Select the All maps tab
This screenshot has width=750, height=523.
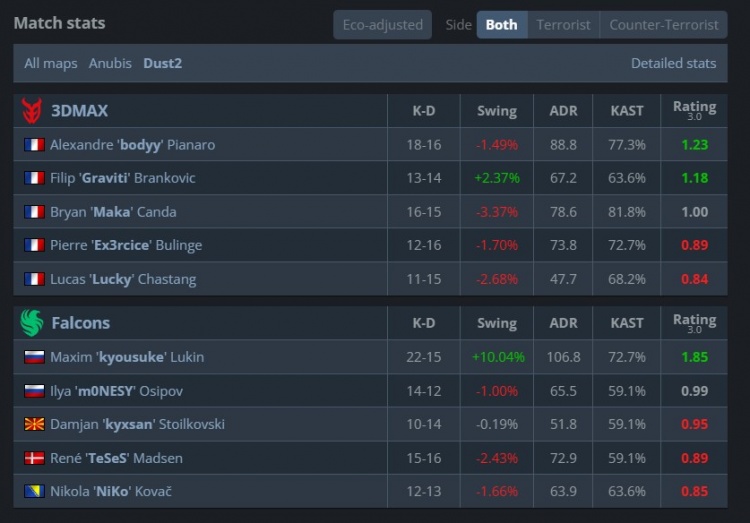[x=51, y=63]
